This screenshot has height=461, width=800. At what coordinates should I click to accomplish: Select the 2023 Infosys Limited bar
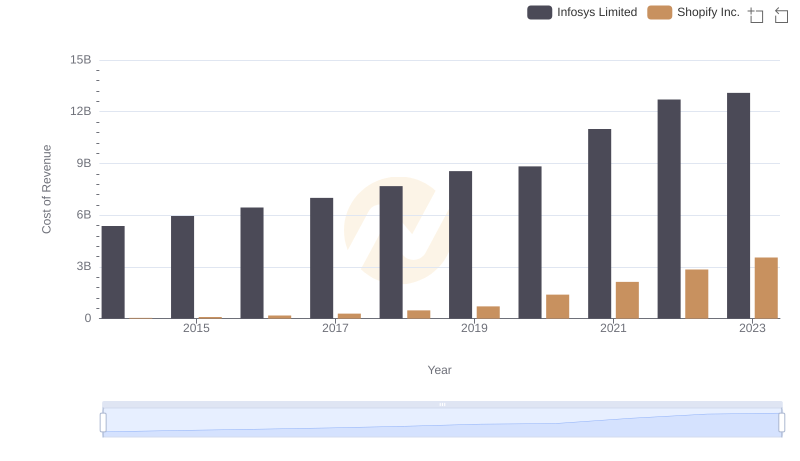pos(738,206)
